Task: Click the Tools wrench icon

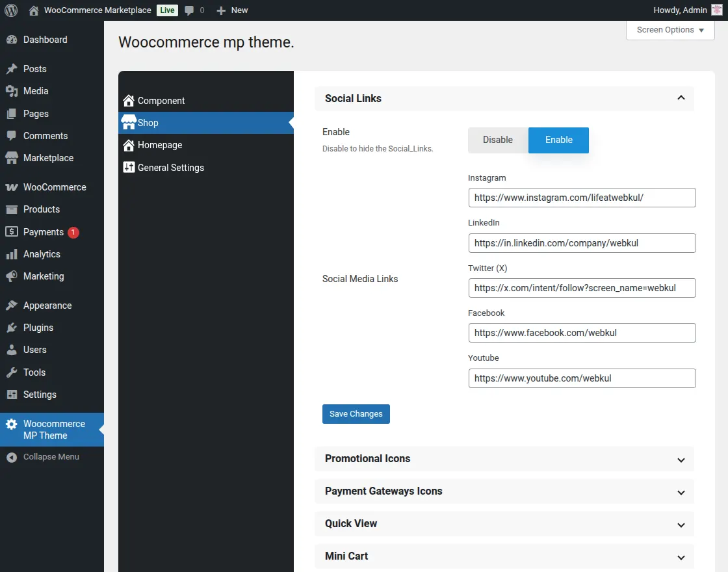Action: (x=12, y=372)
